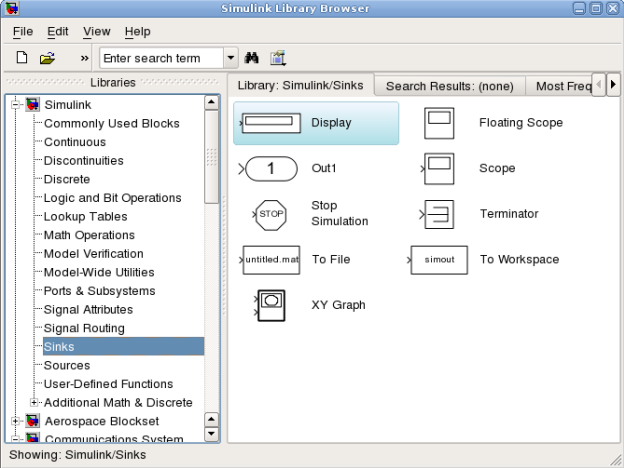Select User-Defined Functions library

click(108, 384)
